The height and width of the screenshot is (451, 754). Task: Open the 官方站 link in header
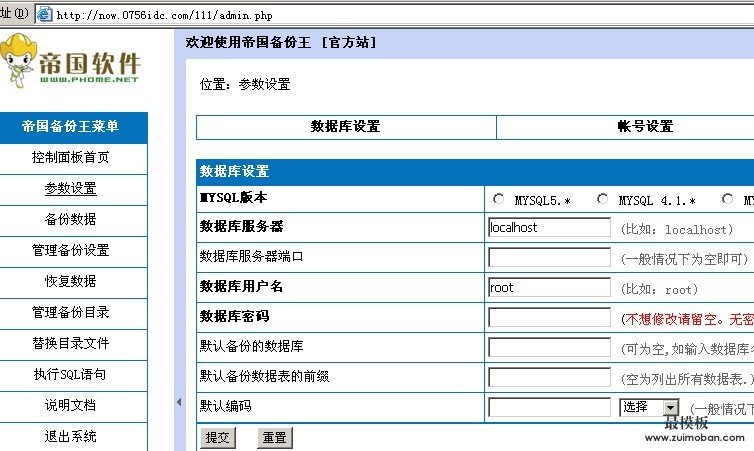pos(349,42)
